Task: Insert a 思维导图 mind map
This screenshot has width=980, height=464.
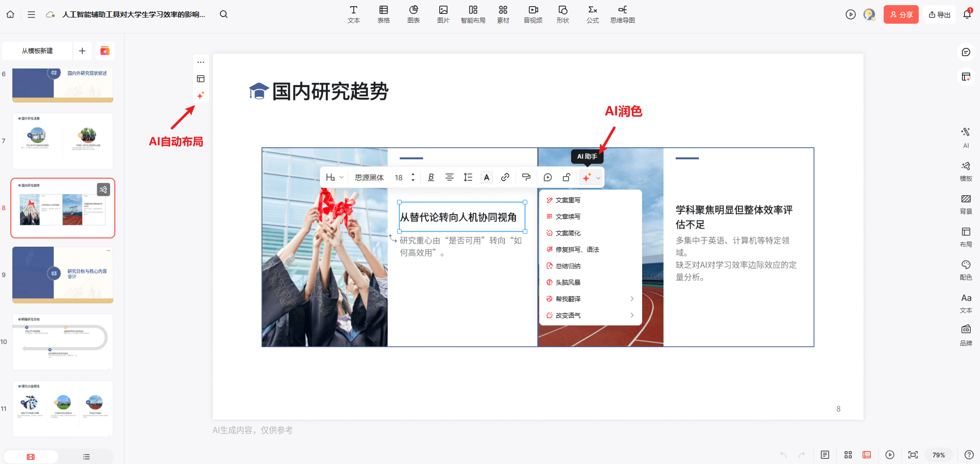Action: 622,14
